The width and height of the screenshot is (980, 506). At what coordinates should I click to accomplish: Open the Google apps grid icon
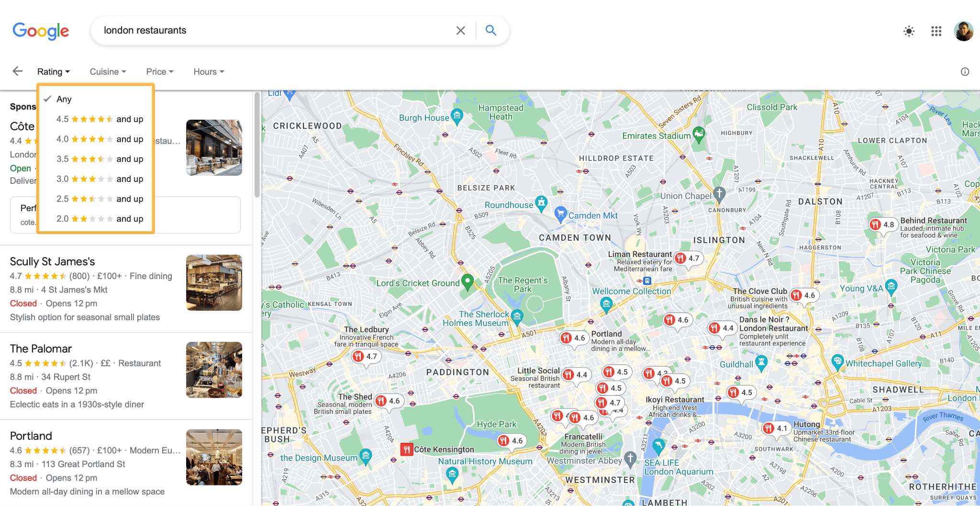coord(936,31)
